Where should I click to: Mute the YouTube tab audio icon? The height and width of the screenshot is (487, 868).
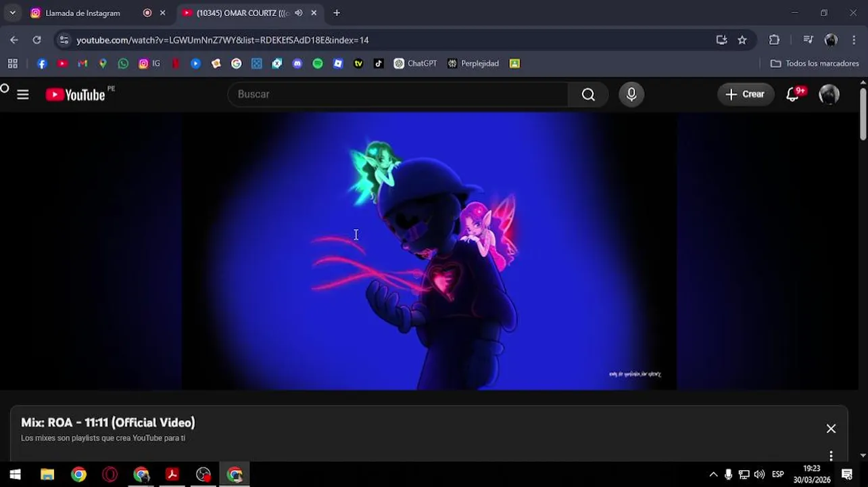pos(299,13)
